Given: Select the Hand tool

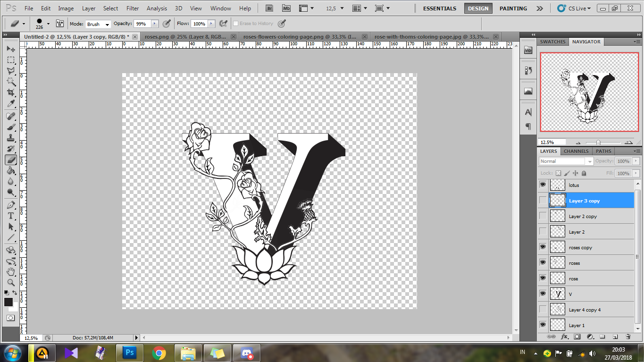Looking at the screenshot, I should pos(11,272).
